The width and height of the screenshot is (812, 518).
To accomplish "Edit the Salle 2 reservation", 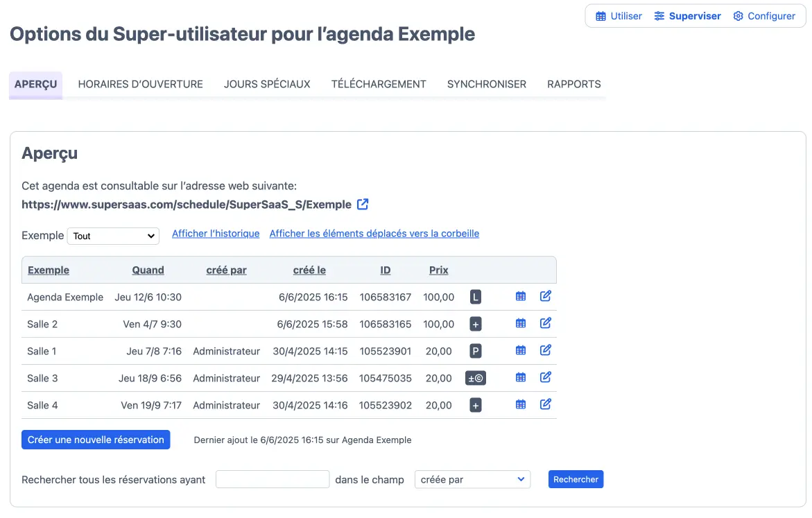I will click(x=545, y=322).
